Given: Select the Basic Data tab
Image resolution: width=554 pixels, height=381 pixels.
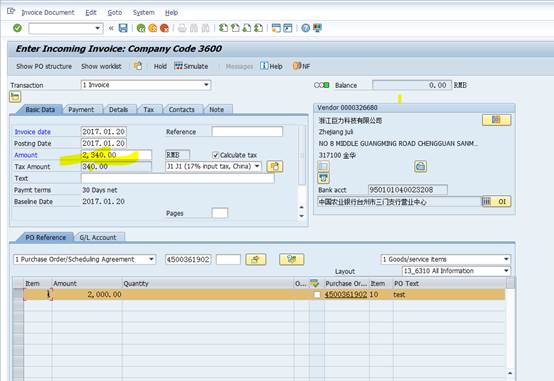Looking at the screenshot, I should pyautogui.click(x=40, y=110).
